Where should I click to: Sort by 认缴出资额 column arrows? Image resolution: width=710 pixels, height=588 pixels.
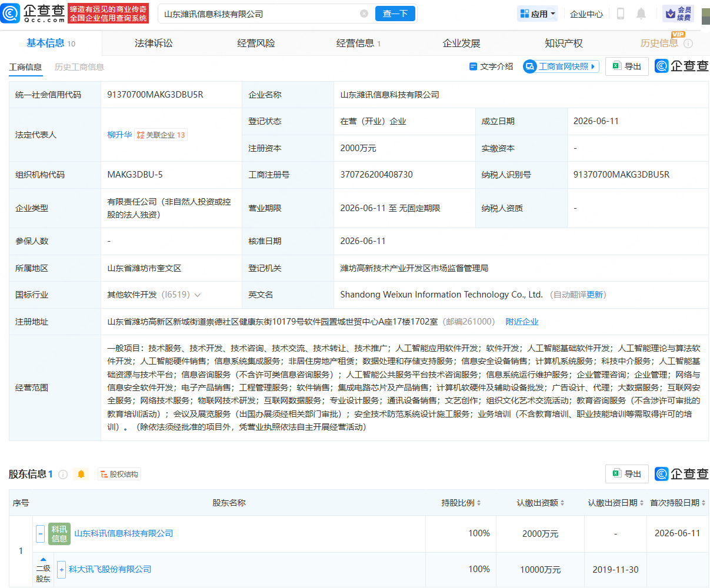[562, 503]
